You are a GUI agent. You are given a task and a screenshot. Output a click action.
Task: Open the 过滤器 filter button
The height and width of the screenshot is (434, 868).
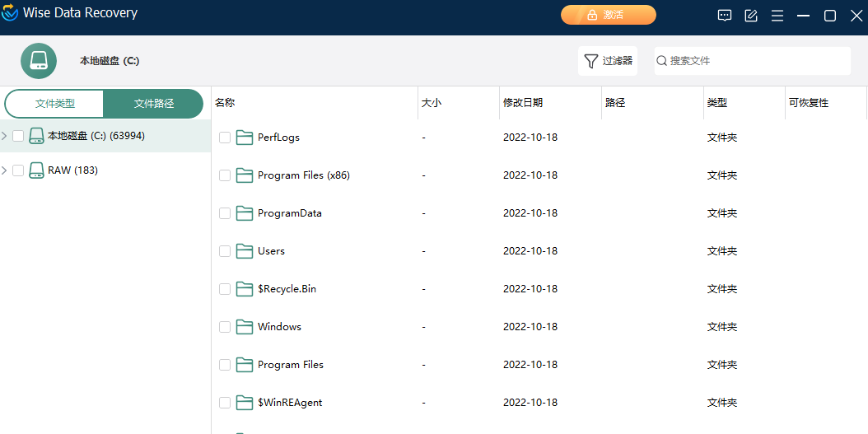[608, 61]
